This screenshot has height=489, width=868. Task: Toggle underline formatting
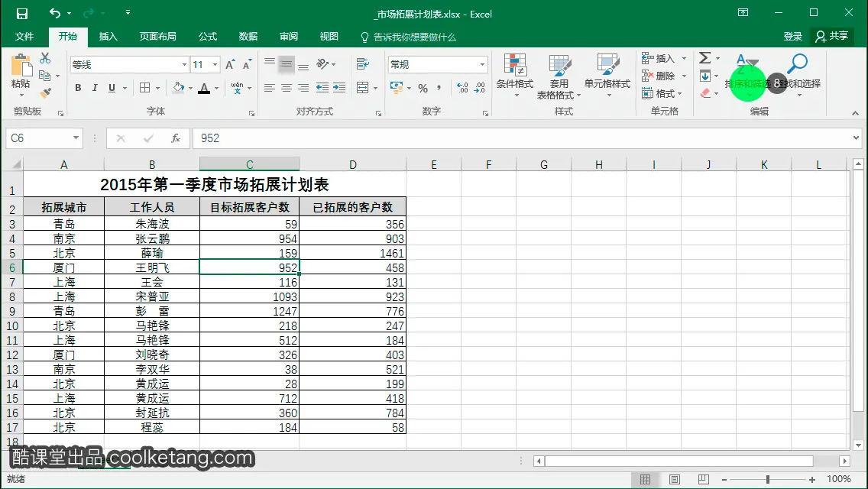click(x=112, y=88)
